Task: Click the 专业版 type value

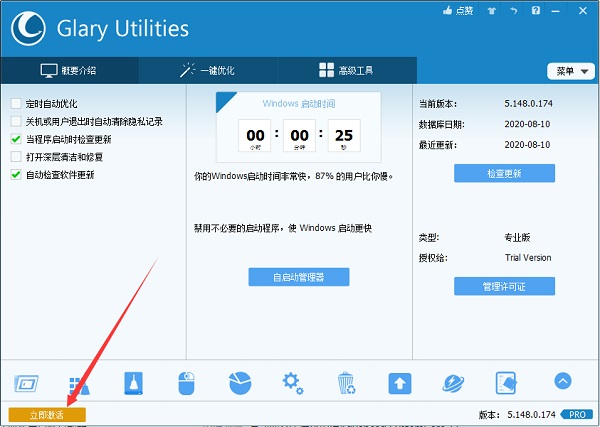Action: [517, 238]
